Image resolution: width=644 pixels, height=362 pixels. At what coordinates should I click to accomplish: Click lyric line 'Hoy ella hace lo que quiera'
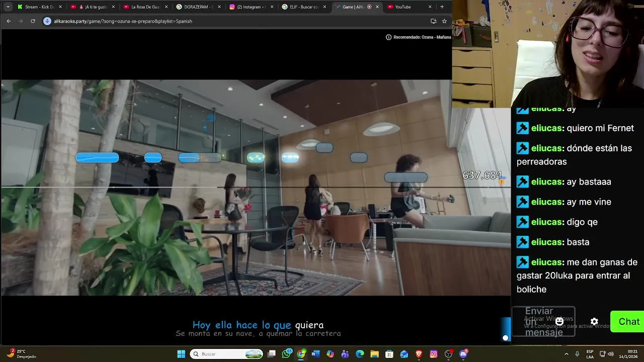[258, 325]
